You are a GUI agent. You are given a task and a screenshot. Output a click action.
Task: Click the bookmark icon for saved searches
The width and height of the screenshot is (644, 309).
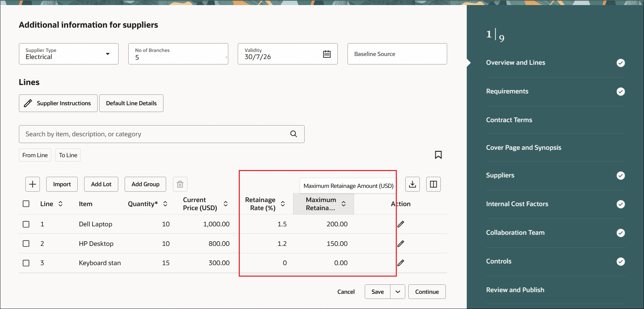[438, 155]
